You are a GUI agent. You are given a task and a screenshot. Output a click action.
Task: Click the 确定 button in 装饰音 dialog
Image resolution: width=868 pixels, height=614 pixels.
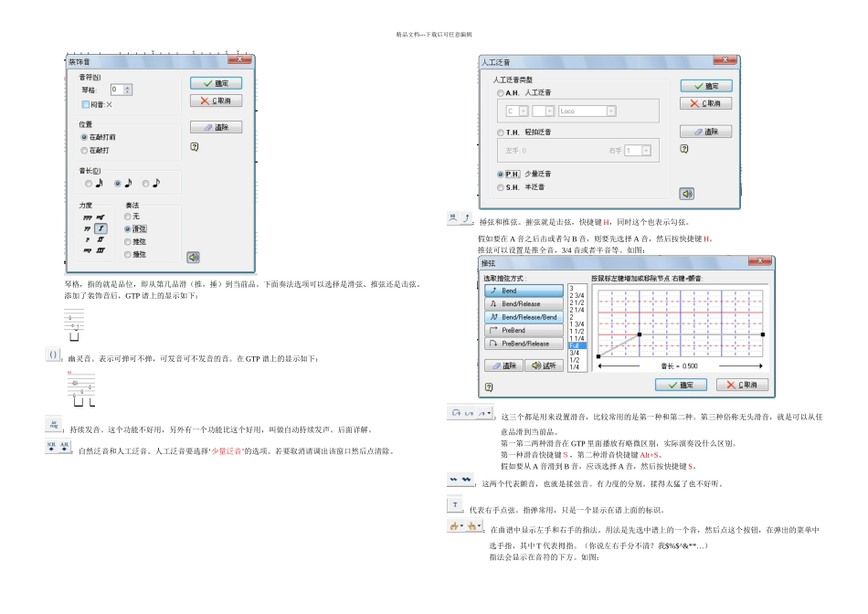216,83
